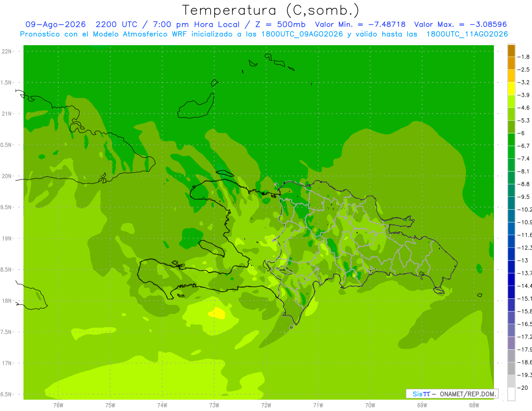Select the "Valor Min. = -7.48718" text

tap(360, 24)
